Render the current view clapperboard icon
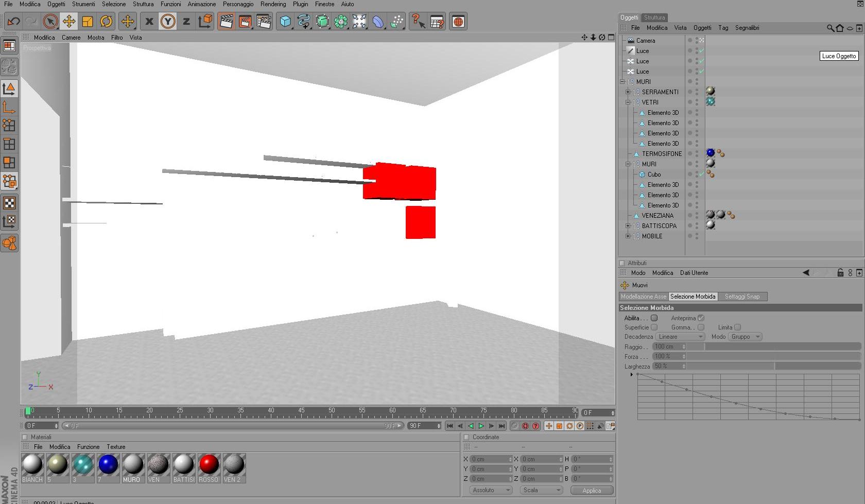The image size is (865, 504). [226, 22]
